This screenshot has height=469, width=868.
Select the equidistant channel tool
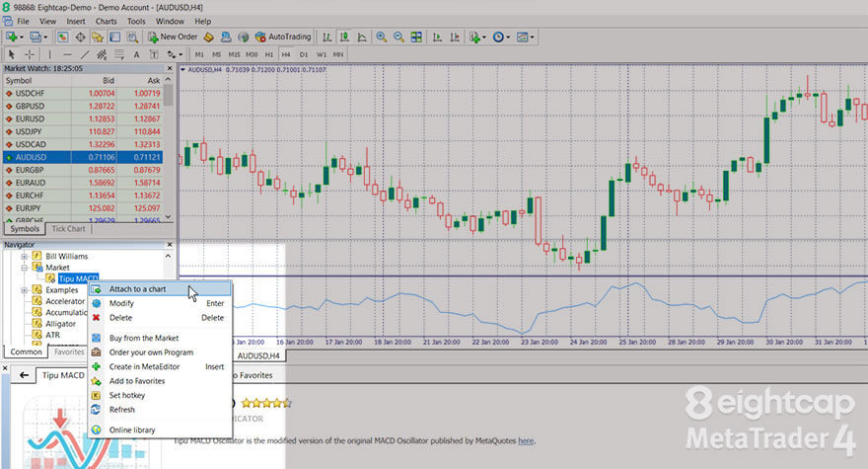tap(102, 54)
